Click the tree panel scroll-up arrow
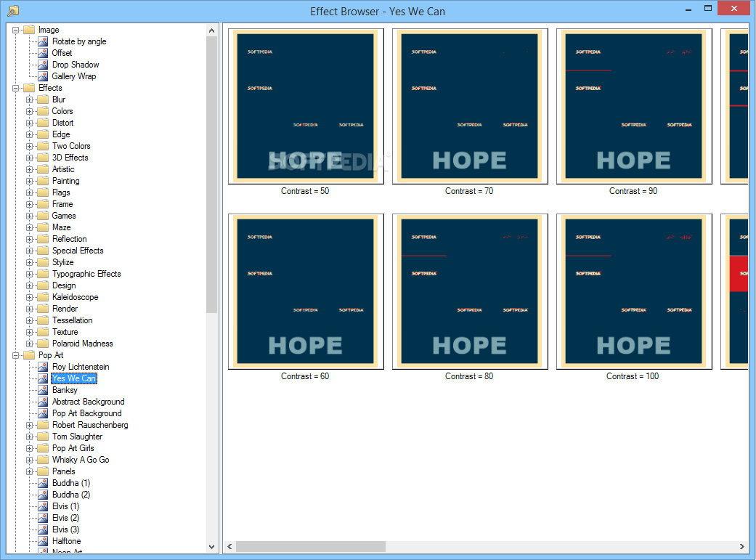Viewport: 756px width, 560px height. click(211, 31)
